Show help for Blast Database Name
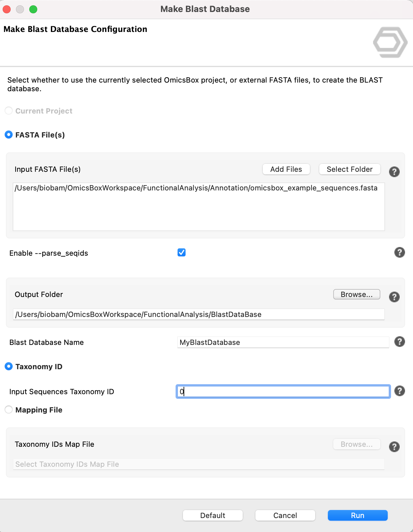 point(399,342)
